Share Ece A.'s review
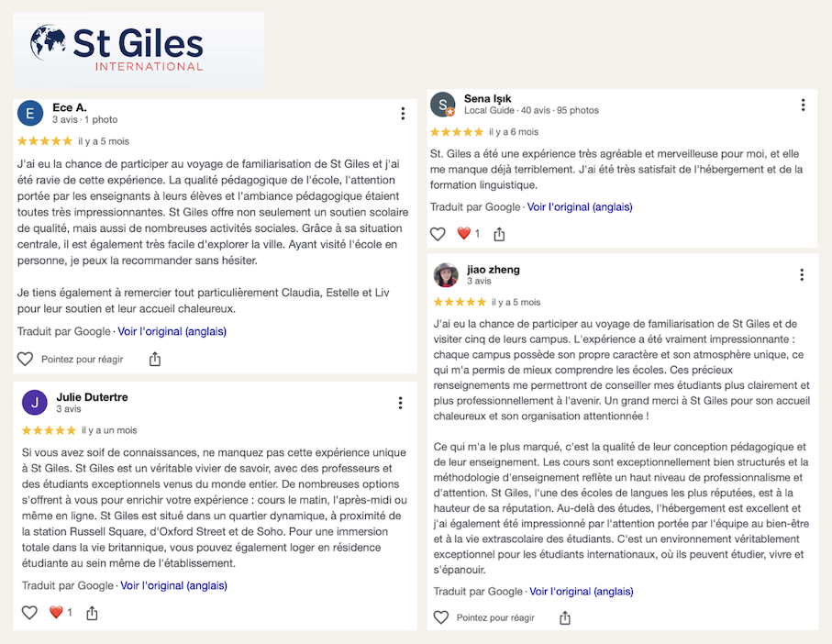 click(155, 360)
